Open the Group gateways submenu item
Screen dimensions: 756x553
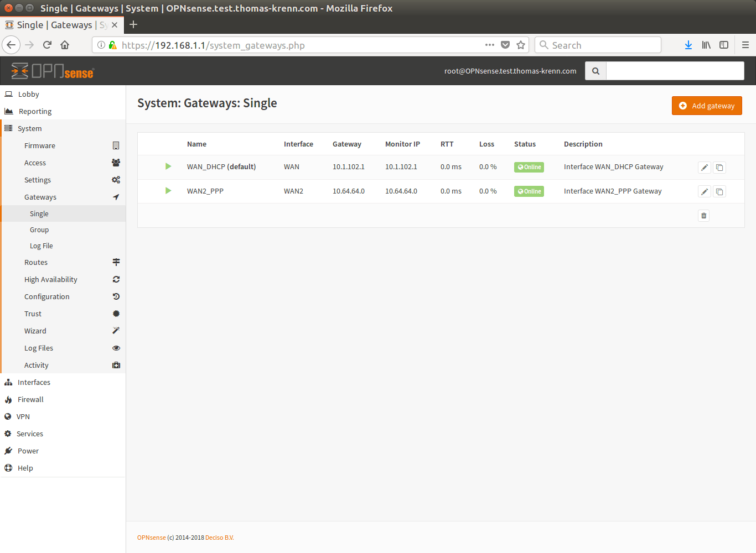[39, 229]
